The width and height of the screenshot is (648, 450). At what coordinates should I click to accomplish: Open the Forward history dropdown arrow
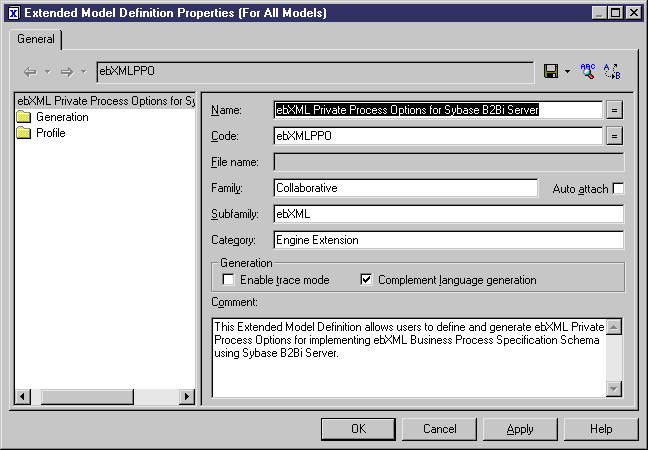[x=84, y=72]
